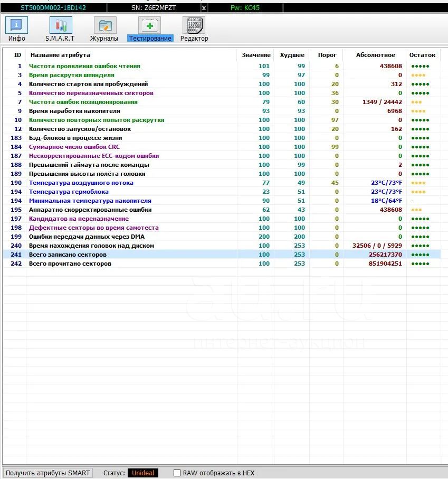This screenshot has height=479, width=448.
Task: Select row Суммарное число ошибок CRC
Action: 222,147
